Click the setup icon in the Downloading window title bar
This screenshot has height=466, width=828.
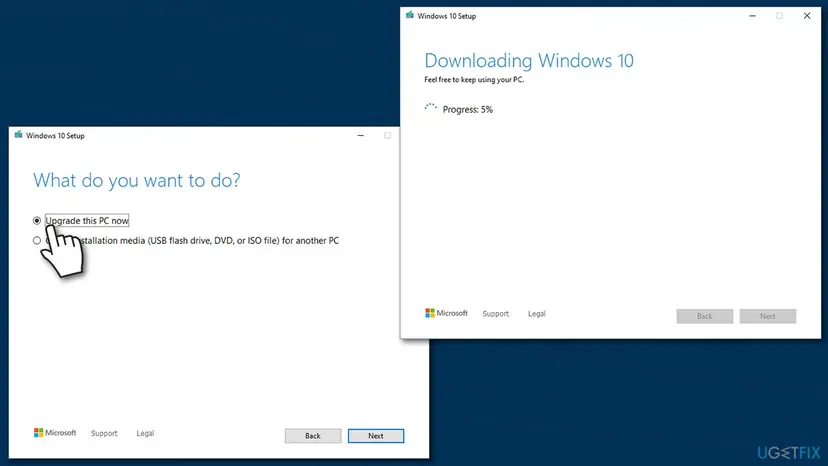tap(410, 15)
